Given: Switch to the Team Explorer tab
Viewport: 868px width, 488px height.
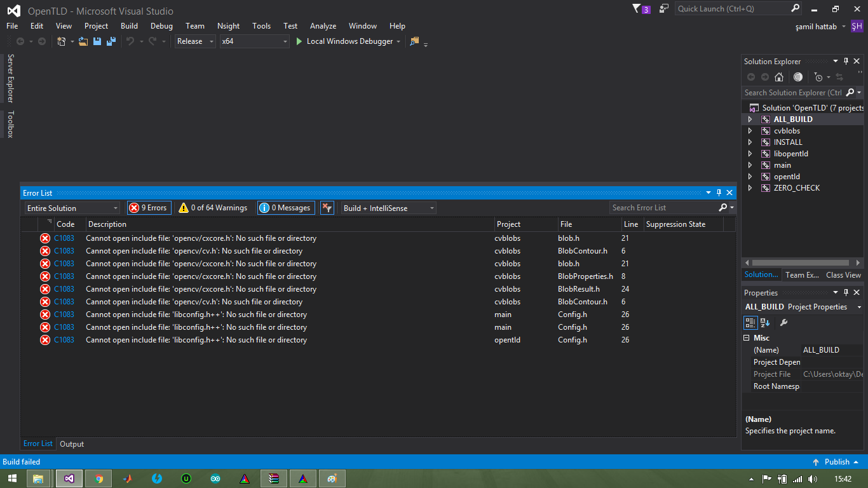Looking at the screenshot, I should [802, 275].
